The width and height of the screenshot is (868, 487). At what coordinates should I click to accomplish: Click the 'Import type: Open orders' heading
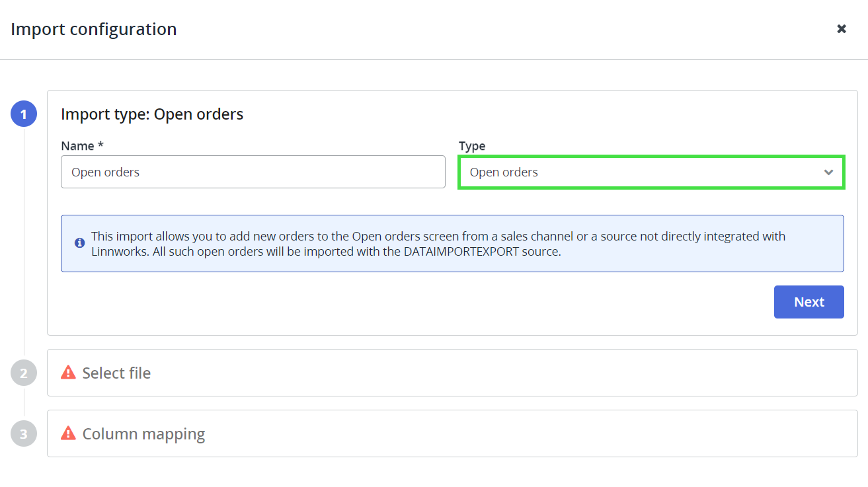point(152,114)
